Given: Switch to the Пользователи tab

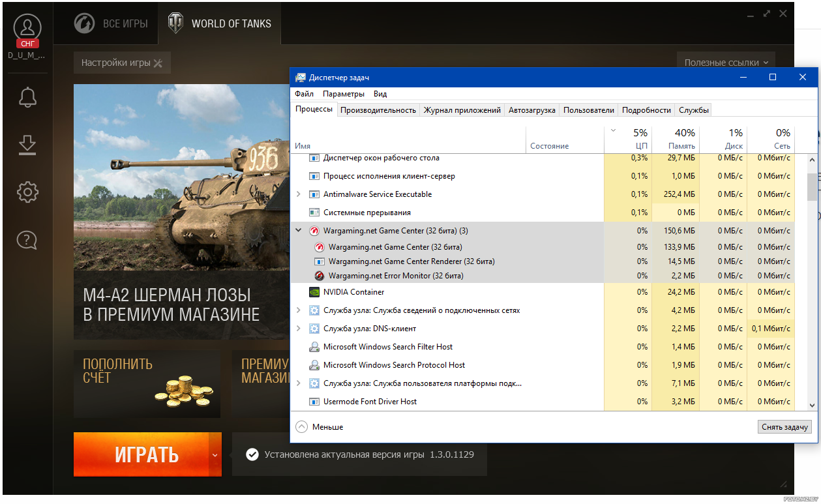Looking at the screenshot, I should pyautogui.click(x=589, y=110).
